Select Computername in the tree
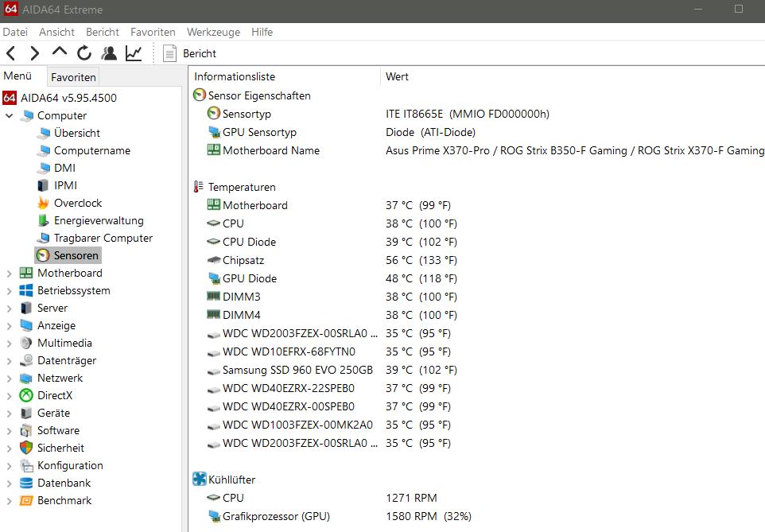Screen dimensions: 765x532 (91, 150)
